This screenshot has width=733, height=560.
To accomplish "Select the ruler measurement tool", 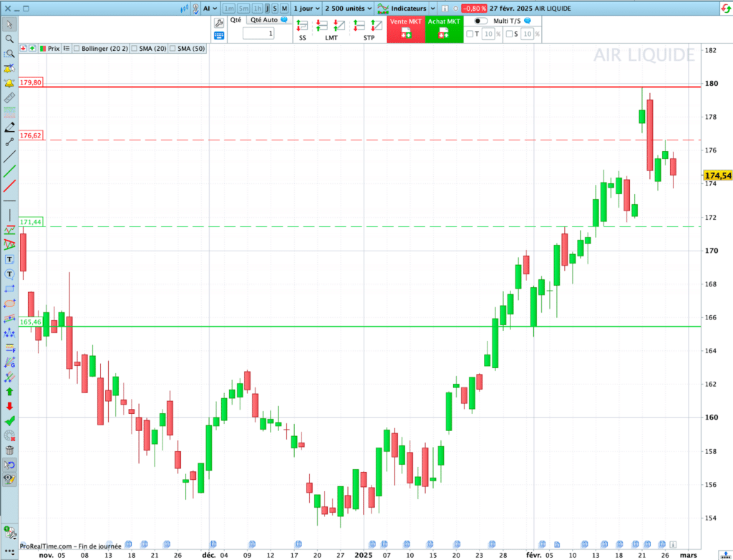I will (x=9, y=98).
